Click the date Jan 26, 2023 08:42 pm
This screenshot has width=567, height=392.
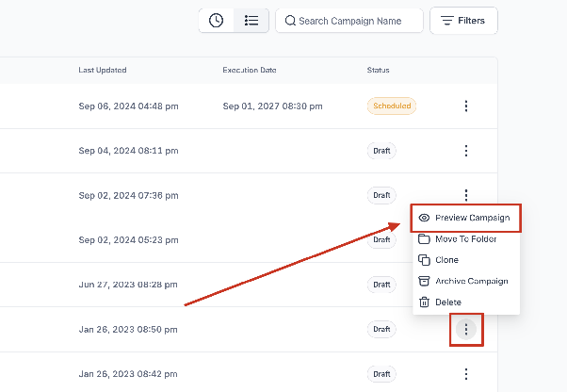pos(128,374)
